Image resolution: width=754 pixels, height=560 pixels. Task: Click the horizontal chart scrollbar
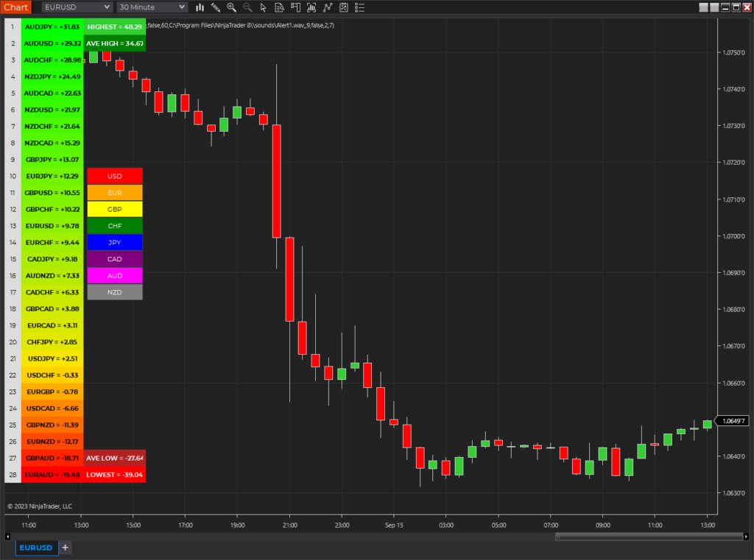(x=648, y=536)
